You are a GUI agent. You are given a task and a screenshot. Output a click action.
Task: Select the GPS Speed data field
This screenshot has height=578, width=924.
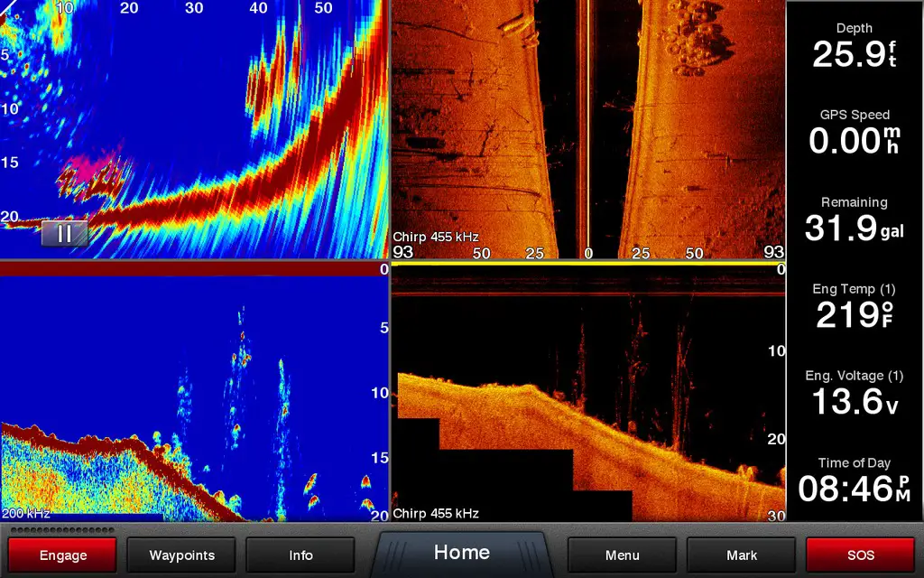coord(854,134)
